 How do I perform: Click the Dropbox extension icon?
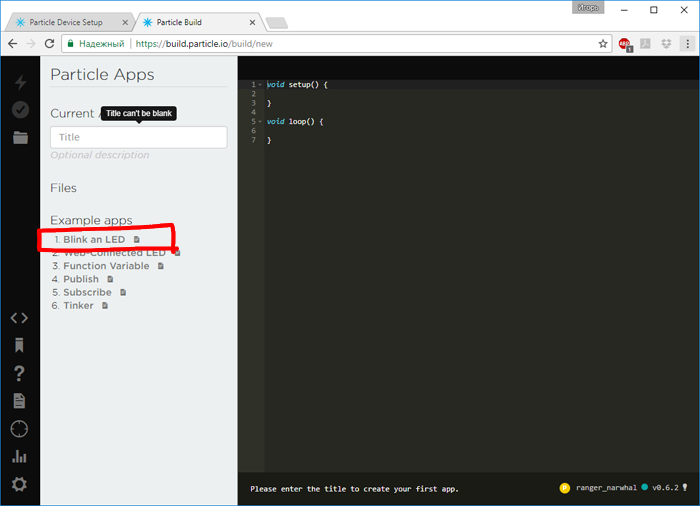[x=666, y=44]
